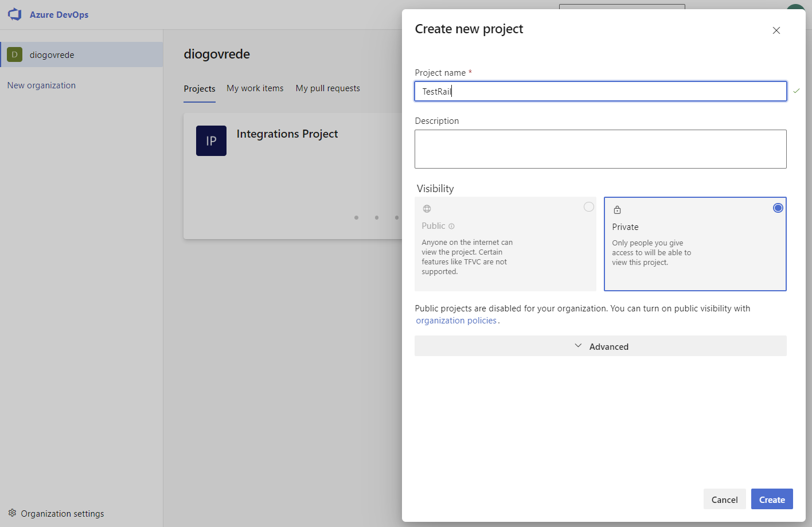The width and height of the screenshot is (812, 527).
Task: Click the info icon next to Public
Action: click(x=451, y=226)
